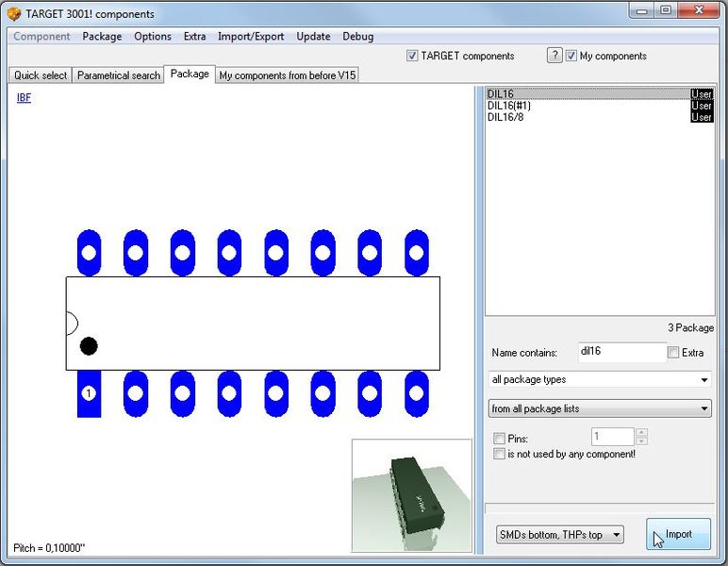This screenshot has width=728, height=566.
Task: Click the 'Name contains' input field
Action: (622, 352)
